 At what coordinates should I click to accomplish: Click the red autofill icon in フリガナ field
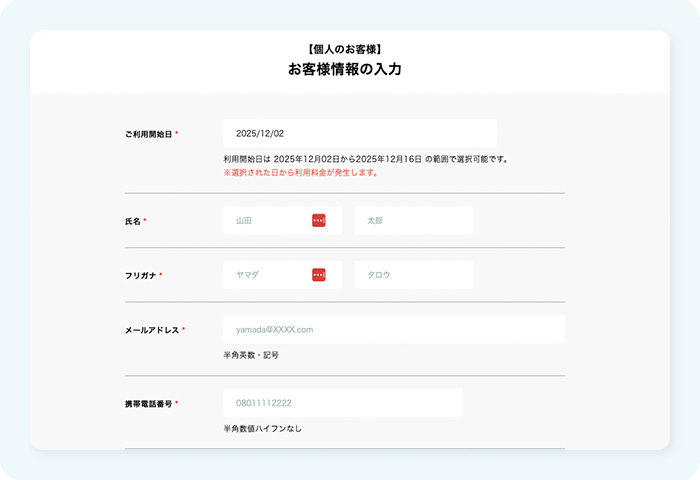point(318,275)
